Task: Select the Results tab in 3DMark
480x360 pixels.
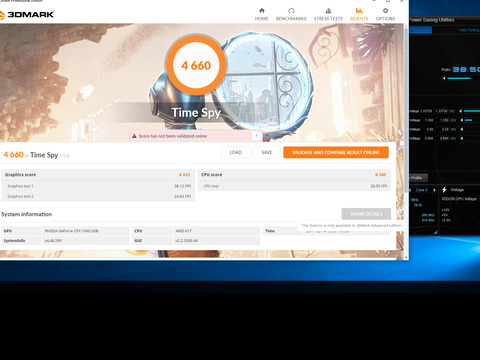Action: 359,15
